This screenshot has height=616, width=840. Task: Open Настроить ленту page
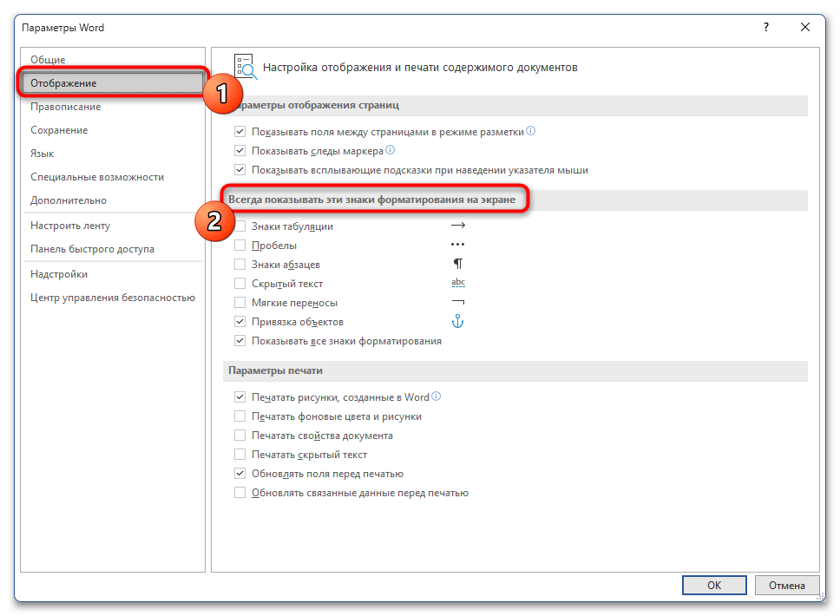coord(113,226)
